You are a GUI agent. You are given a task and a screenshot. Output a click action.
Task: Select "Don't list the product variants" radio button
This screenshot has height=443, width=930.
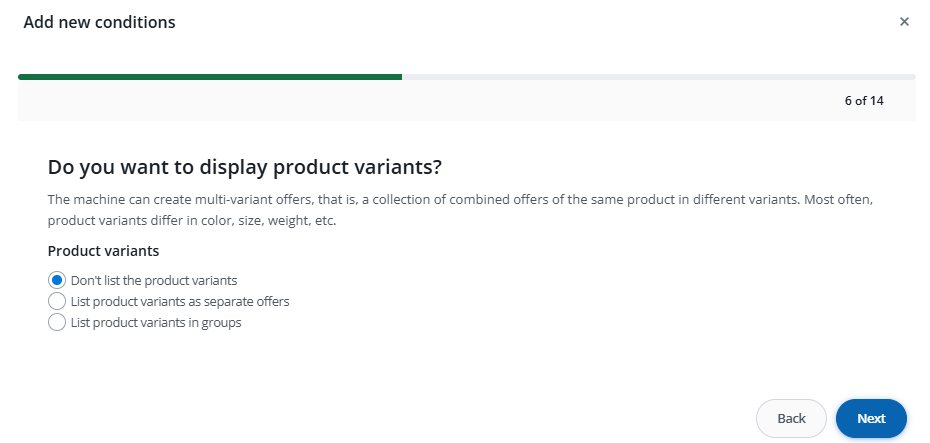point(57,280)
